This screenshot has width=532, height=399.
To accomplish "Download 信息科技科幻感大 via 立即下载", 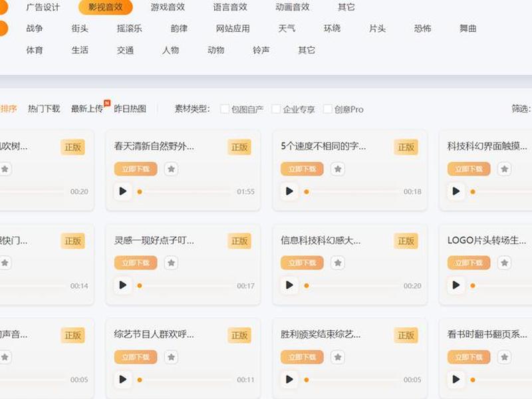I will [x=303, y=263].
